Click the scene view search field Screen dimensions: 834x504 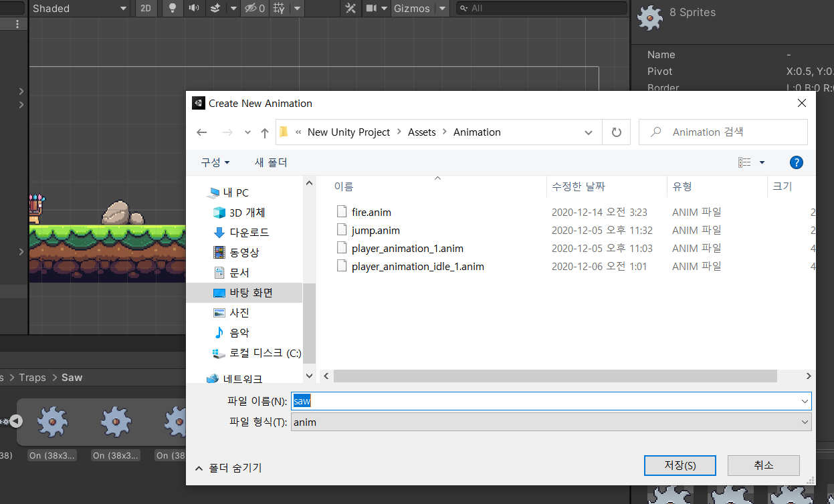542,8
